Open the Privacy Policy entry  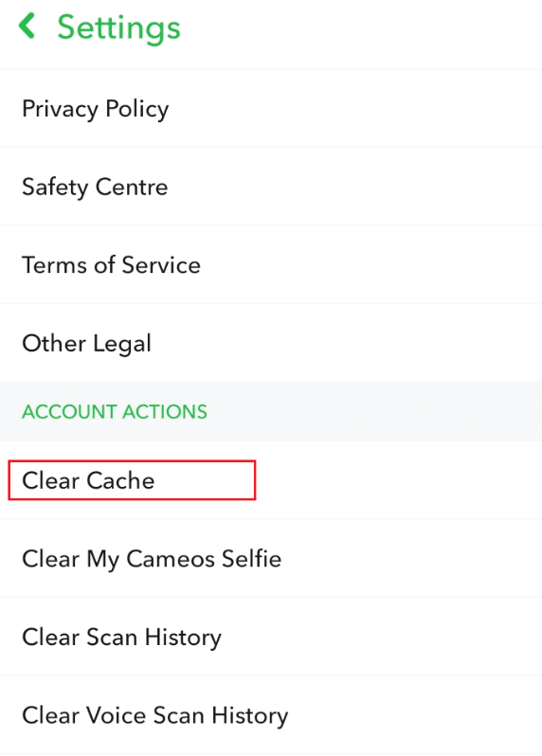pyautogui.click(x=271, y=109)
